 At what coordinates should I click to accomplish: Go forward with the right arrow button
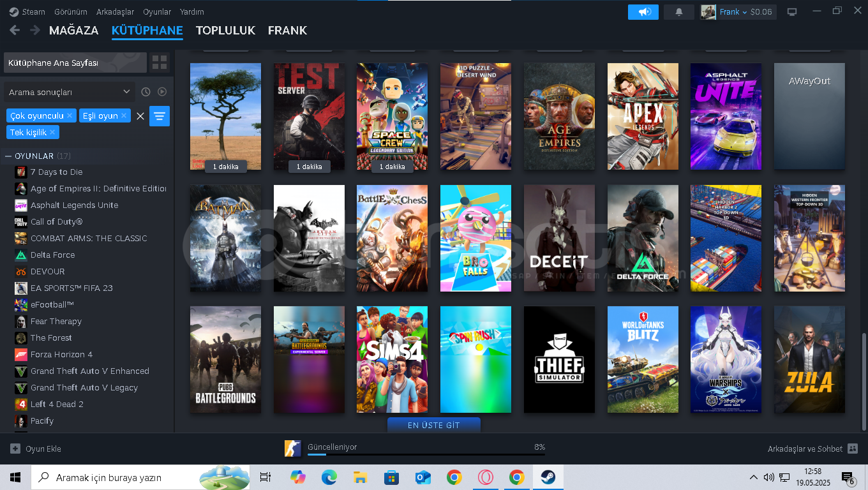[x=35, y=30]
